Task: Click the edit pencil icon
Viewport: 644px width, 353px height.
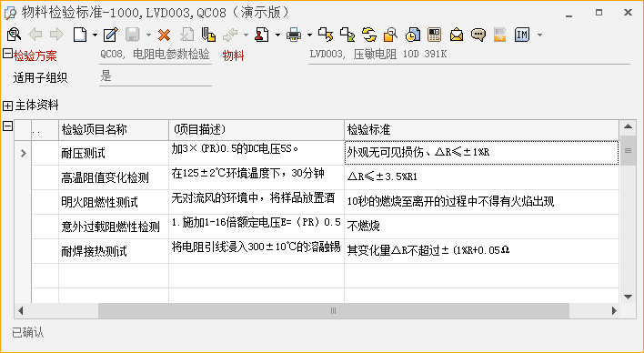Action: tap(111, 35)
